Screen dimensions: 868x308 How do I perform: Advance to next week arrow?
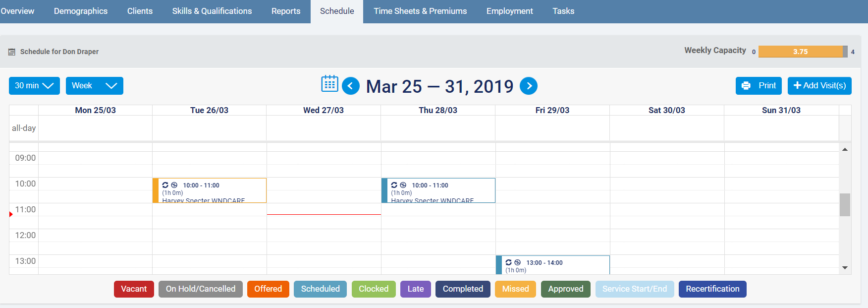click(x=529, y=86)
